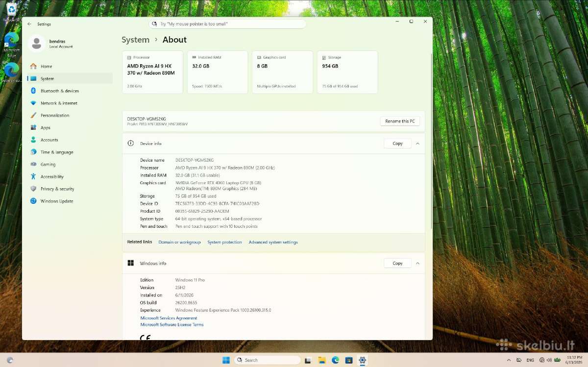Screen dimensions: 588x367
Task: Click the taskbar Search box
Action: click(x=267, y=360)
